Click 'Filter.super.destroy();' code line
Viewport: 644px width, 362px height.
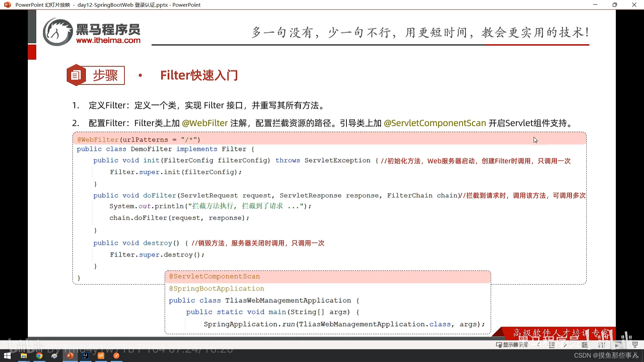click(x=157, y=255)
